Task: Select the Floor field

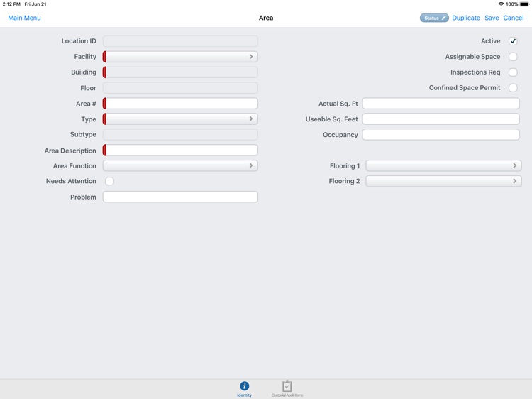Action: pos(180,88)
